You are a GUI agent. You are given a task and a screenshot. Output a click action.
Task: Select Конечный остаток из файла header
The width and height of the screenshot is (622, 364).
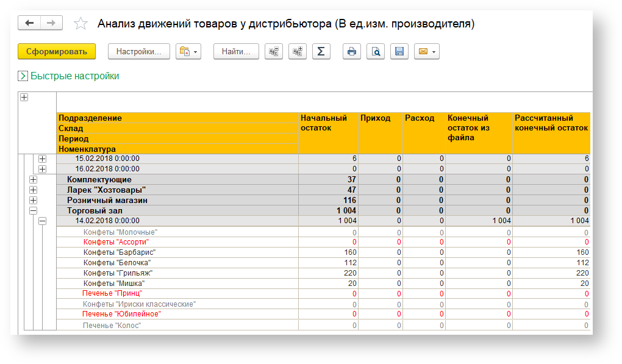[x=479, y=134]
